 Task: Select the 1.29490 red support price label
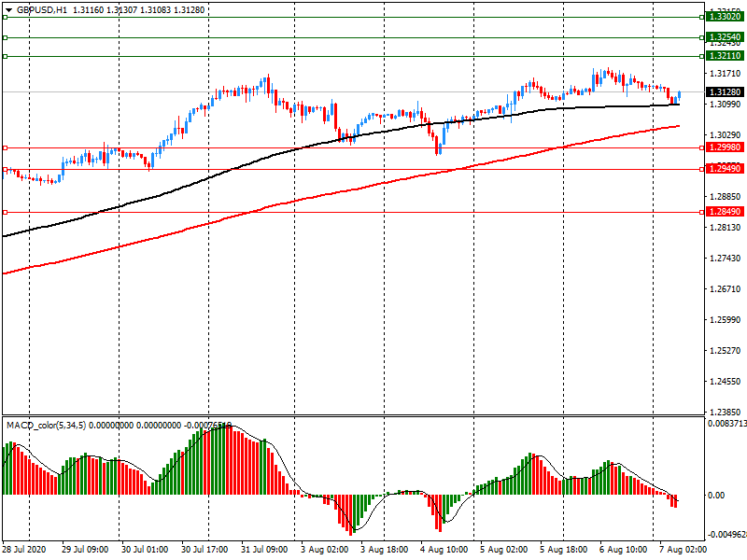click(x=725, y=169)
